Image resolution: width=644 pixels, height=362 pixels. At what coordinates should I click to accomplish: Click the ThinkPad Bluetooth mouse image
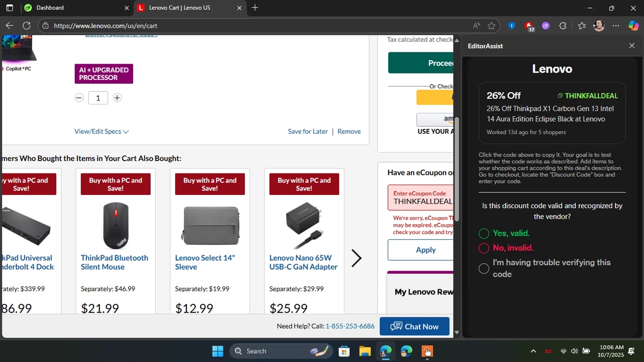tap(116, 225)
